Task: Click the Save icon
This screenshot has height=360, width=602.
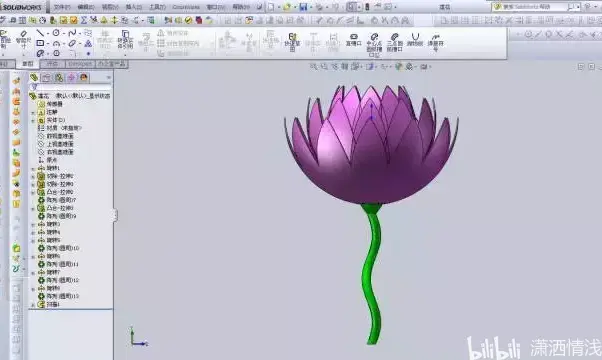Action: (x=303, y=7)
